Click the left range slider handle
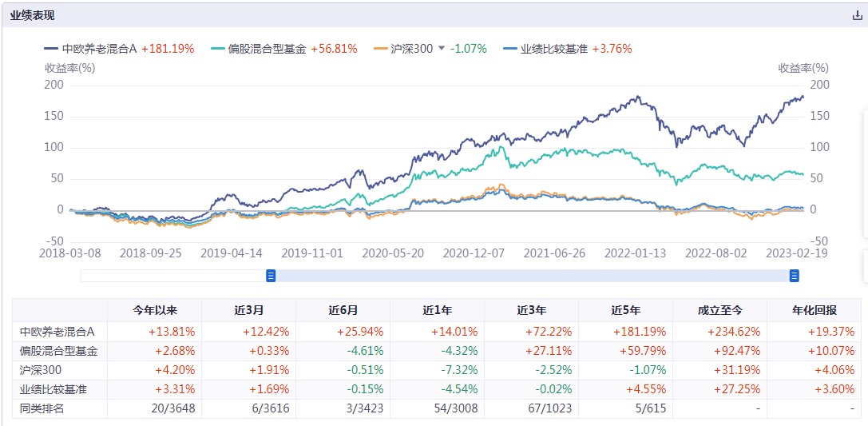 pos(271,276)
